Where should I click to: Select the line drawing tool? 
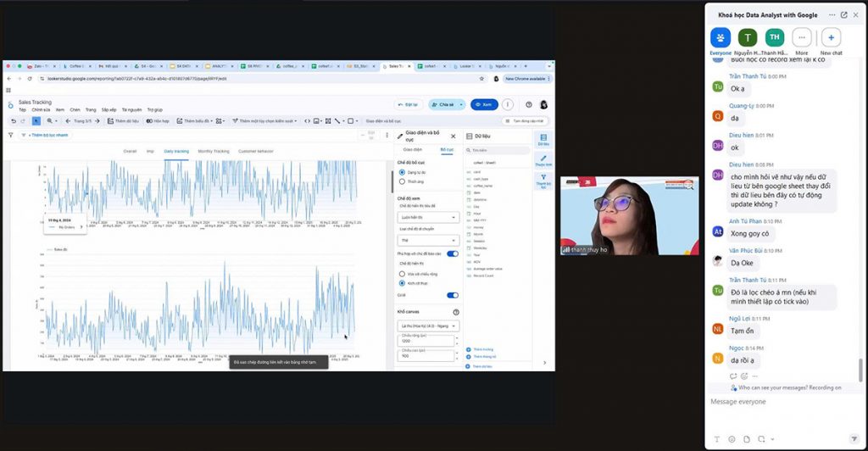click(x=337, y=120)
